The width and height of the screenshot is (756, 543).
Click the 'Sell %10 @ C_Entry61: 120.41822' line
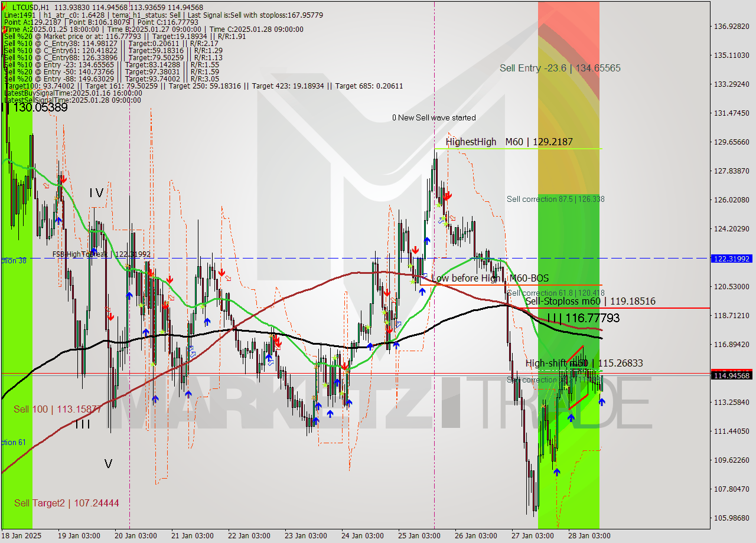(x=113, y=50)
